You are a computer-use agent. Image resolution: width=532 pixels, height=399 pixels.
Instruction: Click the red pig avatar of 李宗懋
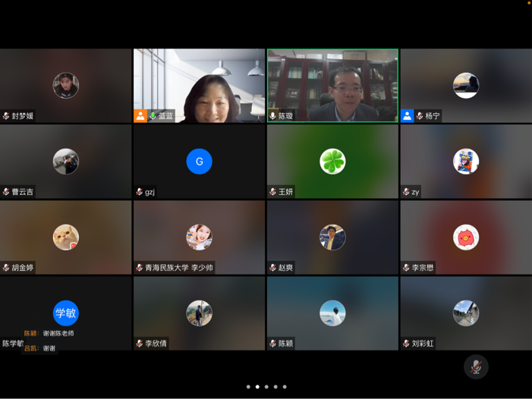(x=466, y=237)
